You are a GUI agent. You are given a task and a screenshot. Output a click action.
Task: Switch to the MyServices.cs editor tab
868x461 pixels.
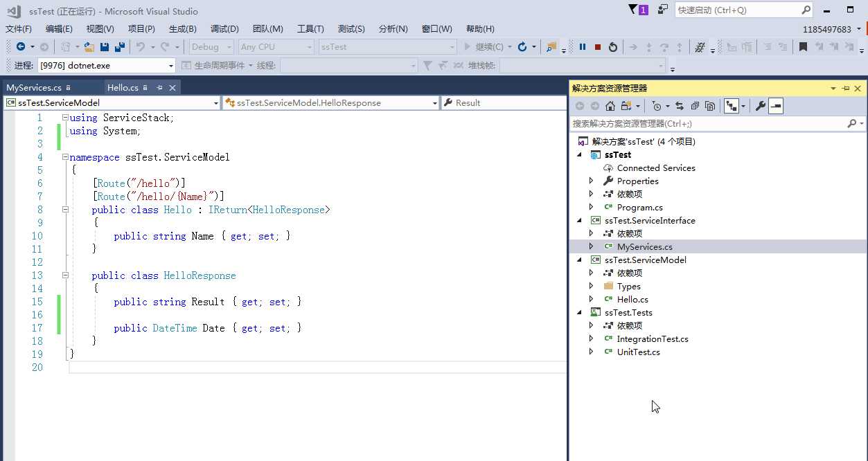tap(34, 88)
